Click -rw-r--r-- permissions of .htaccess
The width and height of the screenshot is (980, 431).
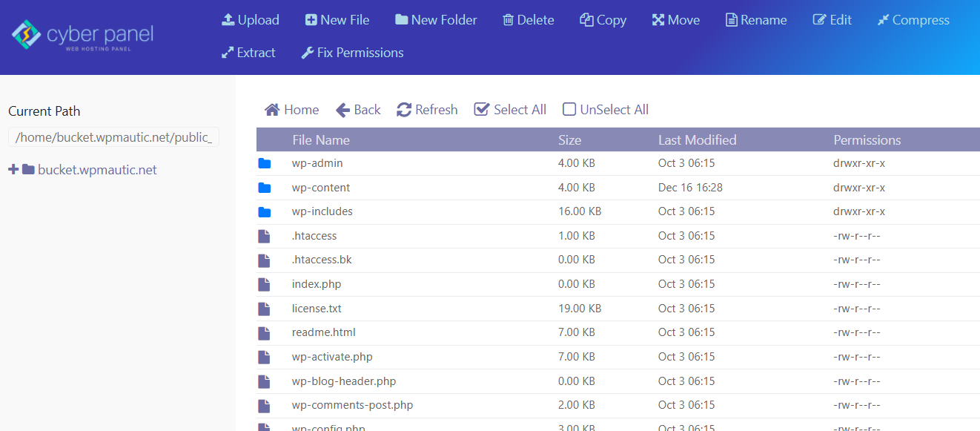857,236
